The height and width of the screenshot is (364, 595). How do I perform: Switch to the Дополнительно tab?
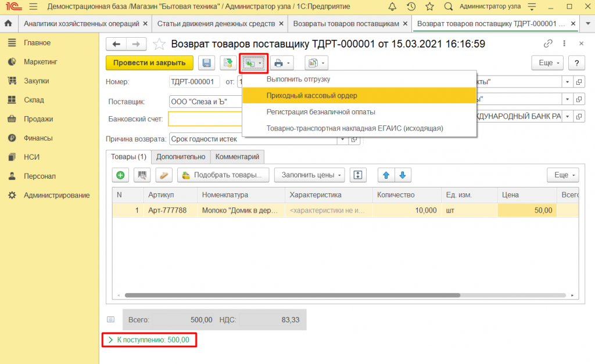pos(181,157)
